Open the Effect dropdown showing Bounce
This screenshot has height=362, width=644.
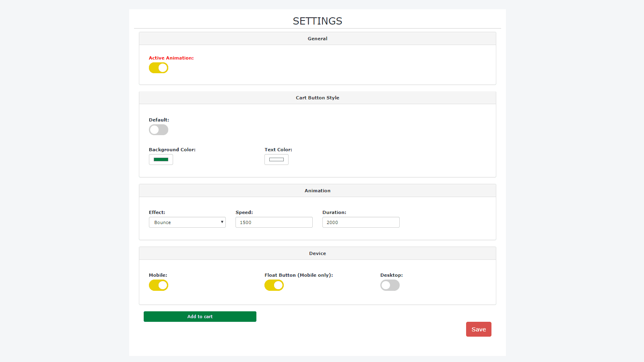click(x=187, y=222)
